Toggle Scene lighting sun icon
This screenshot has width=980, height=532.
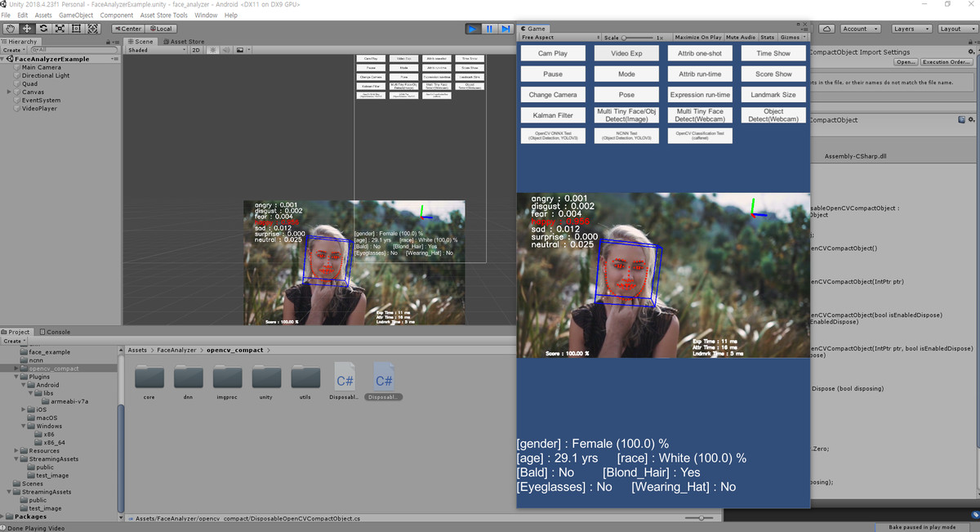click(212, 50)
